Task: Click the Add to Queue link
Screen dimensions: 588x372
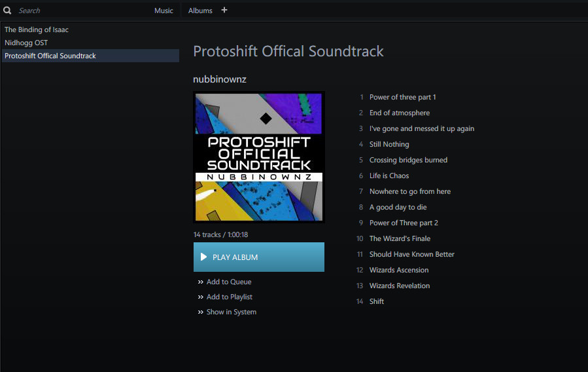Action: click(x=229, y=282)
